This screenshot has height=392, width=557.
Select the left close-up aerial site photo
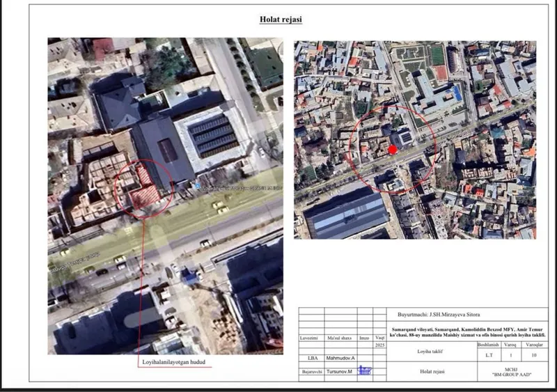tap(166, 196)
